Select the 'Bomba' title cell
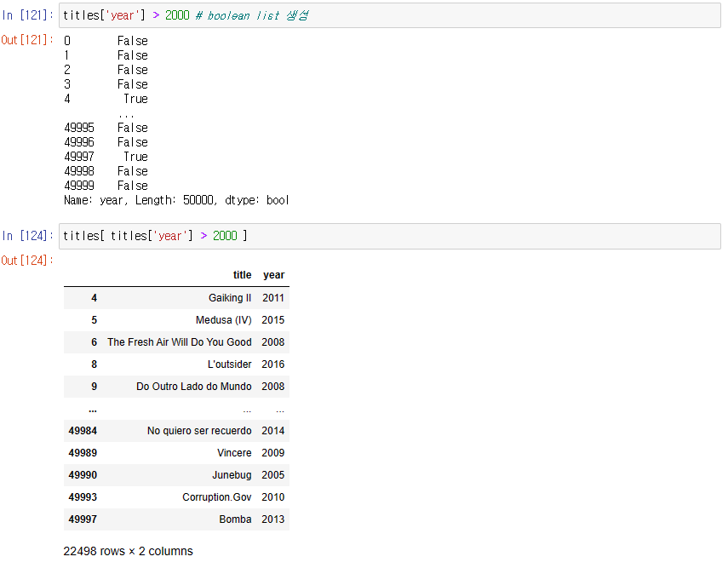 (235, 519)
